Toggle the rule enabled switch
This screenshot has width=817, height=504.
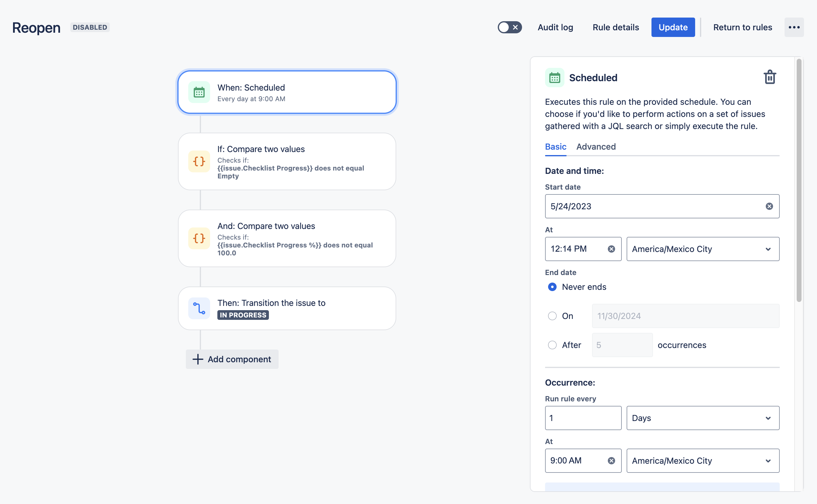(509, 27)
